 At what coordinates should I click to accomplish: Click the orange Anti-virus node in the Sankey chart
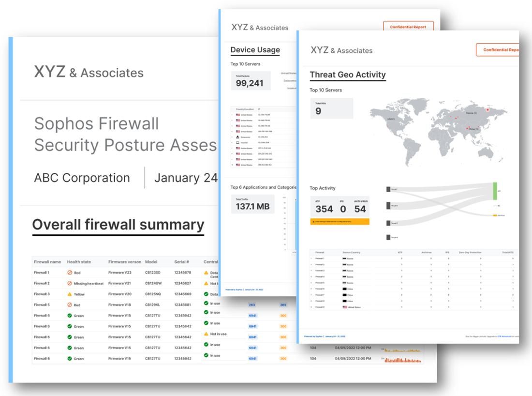[x=495, y=215]
